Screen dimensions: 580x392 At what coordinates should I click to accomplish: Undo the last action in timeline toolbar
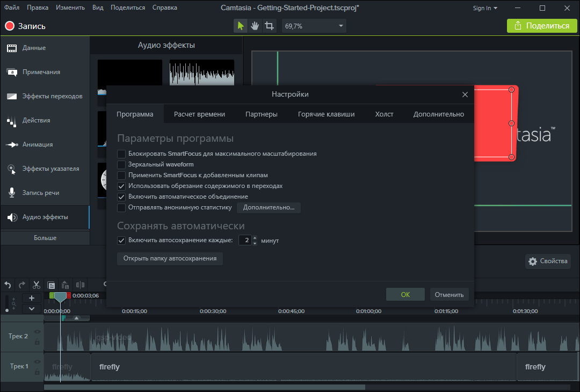(8, 285)
